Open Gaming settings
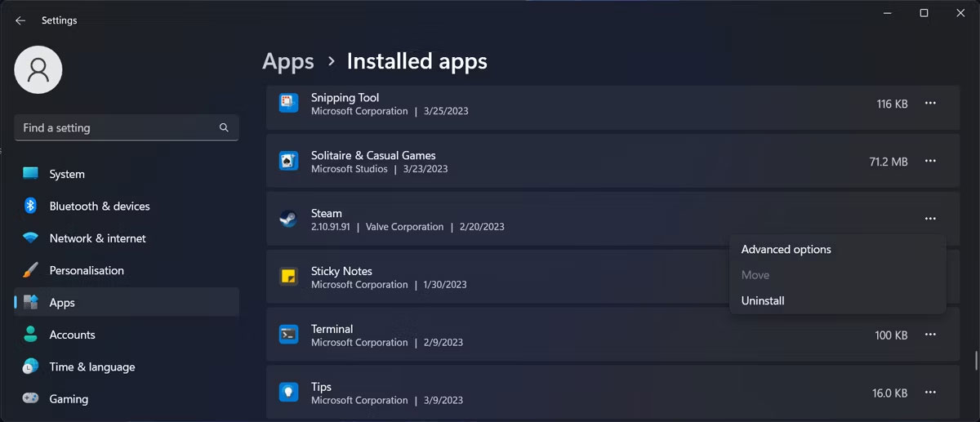980x422 pixels. click(127, 398)
